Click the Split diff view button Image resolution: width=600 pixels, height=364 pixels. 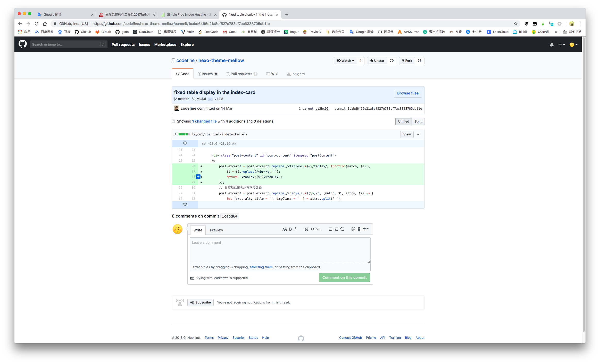[x=418, y=121]
